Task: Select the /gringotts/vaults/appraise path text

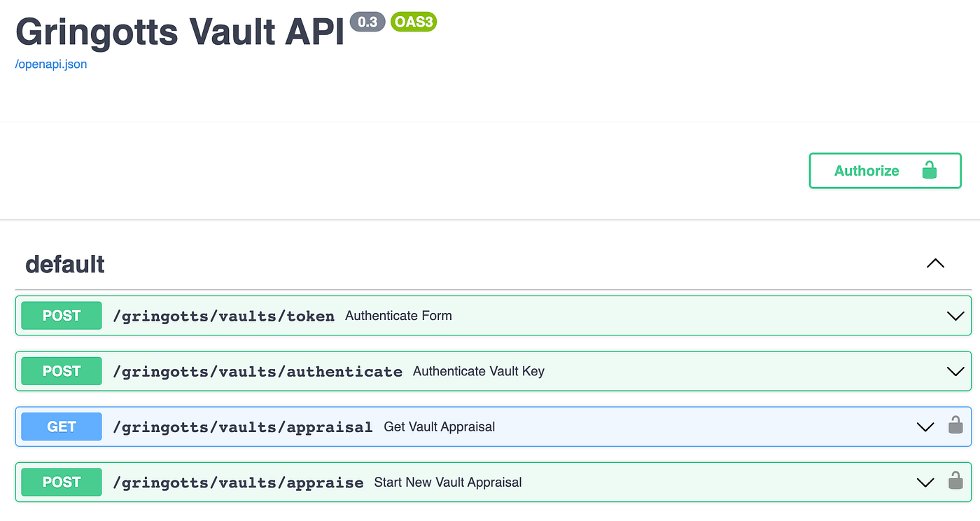Action: (x=238, y=483)
